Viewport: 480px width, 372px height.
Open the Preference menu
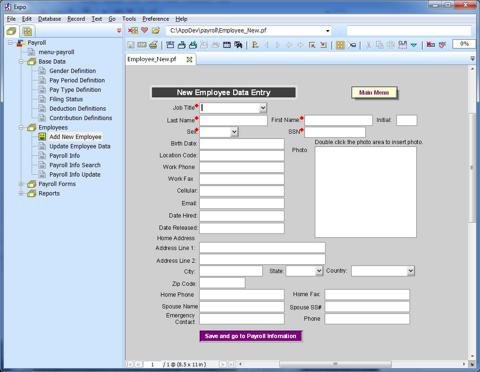click(x=156, y=19)
